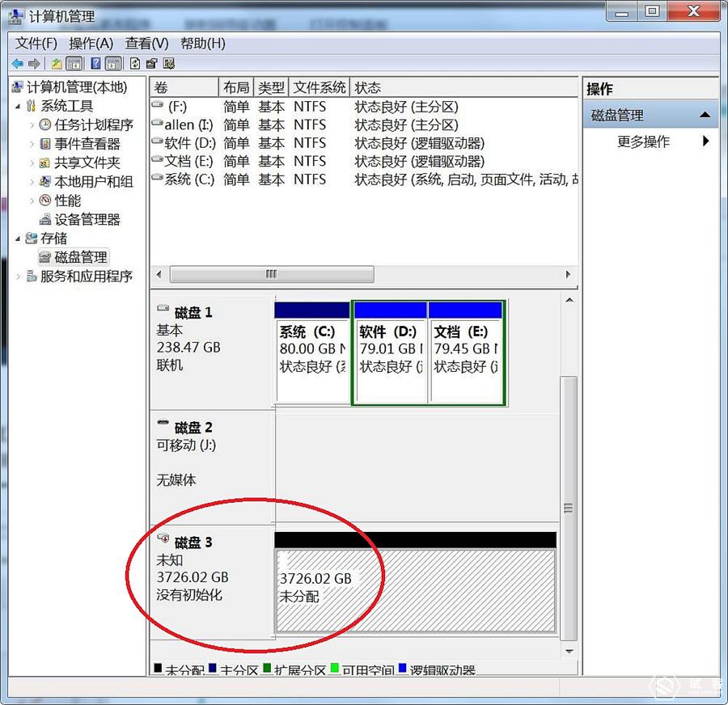Collapse the 磁盘管理 section in 操作 pane
The image size is (728, 705).
pos(705,115)
